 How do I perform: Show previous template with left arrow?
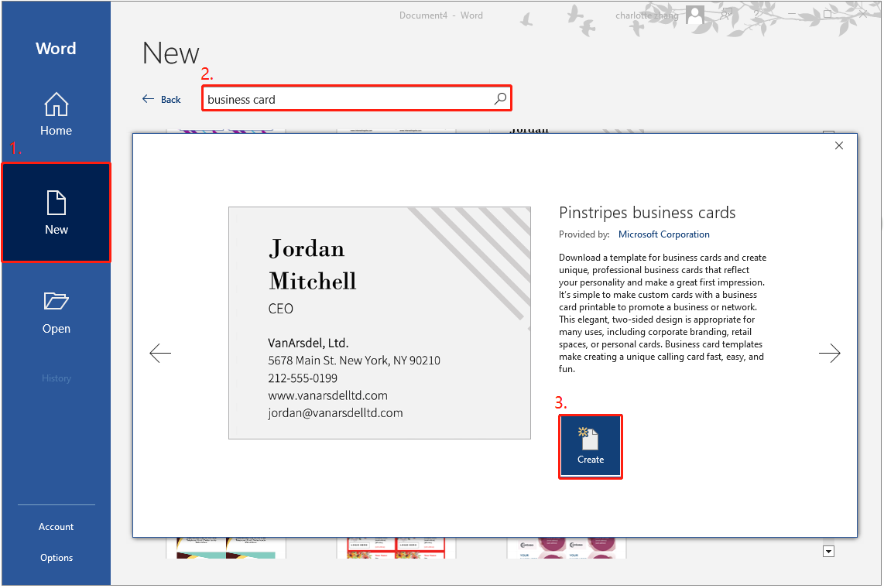point(160,353)
